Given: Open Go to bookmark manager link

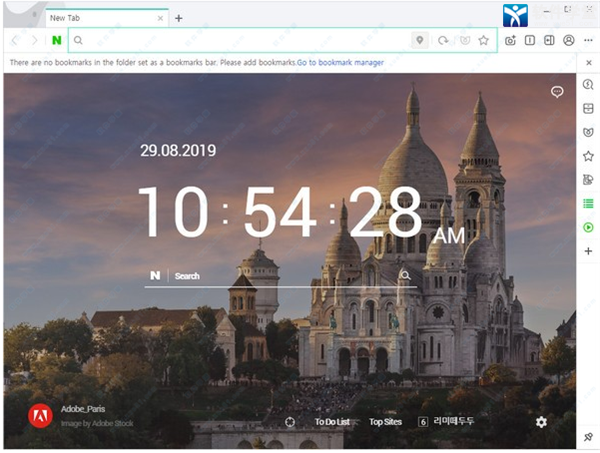Looking at the screenshot, I should [340, 62].
